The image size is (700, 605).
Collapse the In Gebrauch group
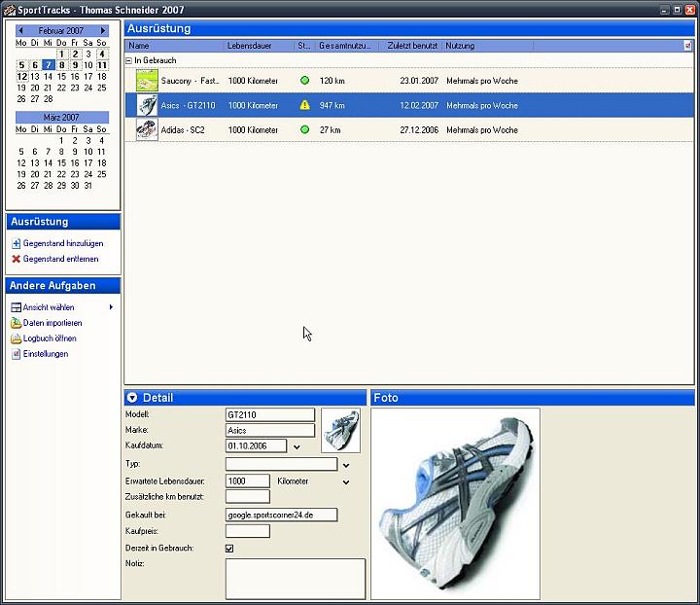[x=129, y=60]
